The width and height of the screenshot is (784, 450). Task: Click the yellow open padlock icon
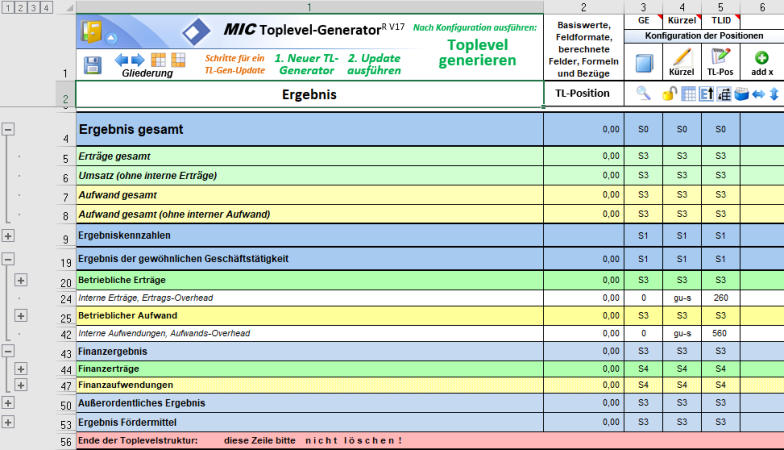670,94
